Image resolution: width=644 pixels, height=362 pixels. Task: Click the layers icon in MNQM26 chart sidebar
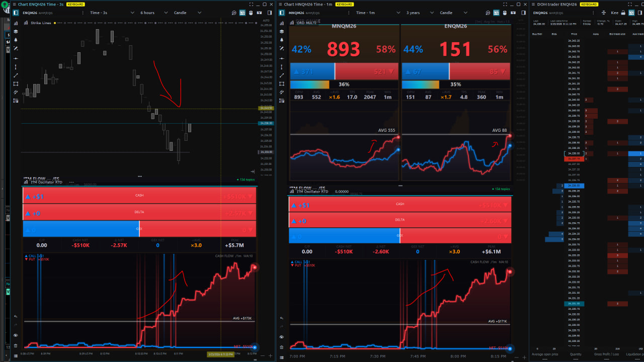pyautogui.click(x=282, y=31)
